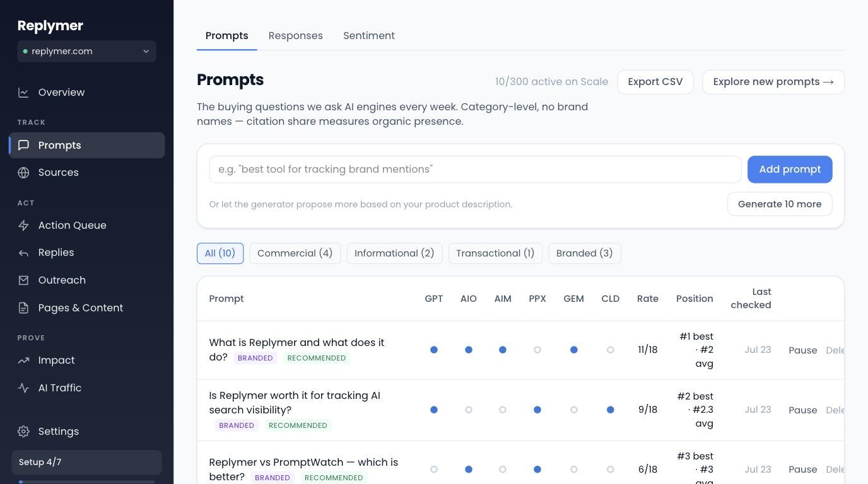Click the Outreach envelope icon
Image resolution: width=868 pixels, height=484 pixels.
[23, 280]
